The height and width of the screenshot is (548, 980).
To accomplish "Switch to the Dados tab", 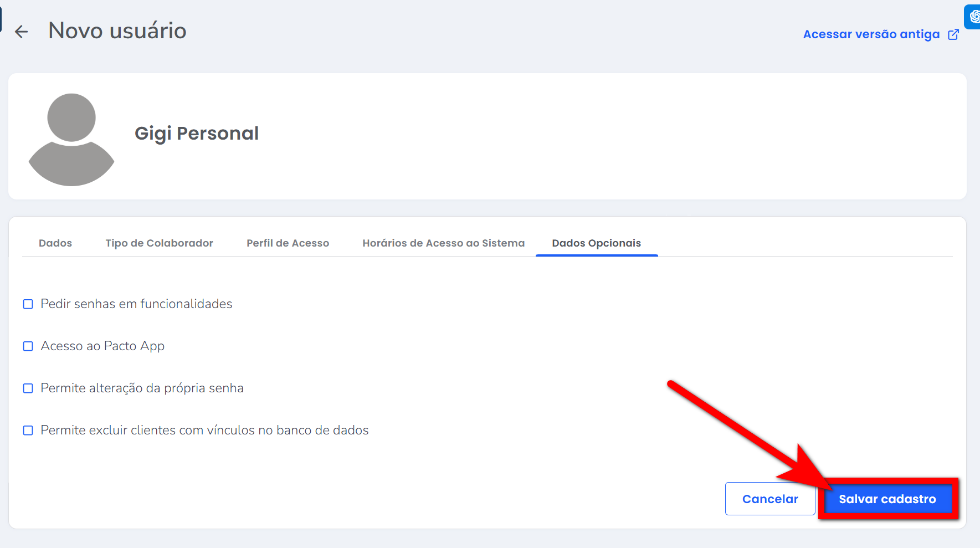I will coord(55,243).
